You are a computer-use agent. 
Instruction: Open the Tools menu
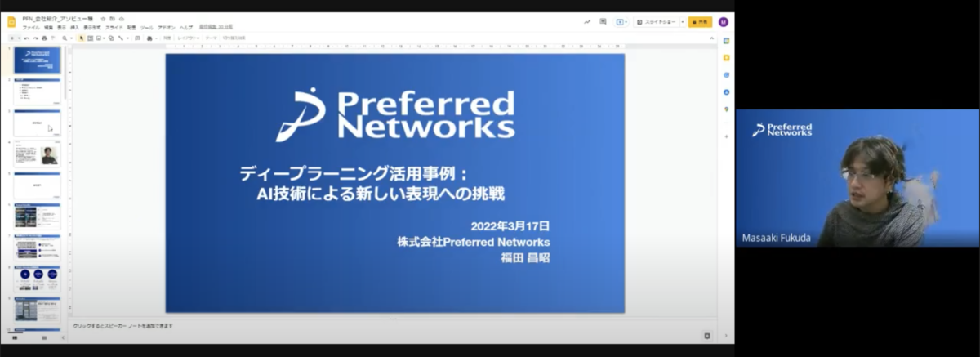point(147,27)
